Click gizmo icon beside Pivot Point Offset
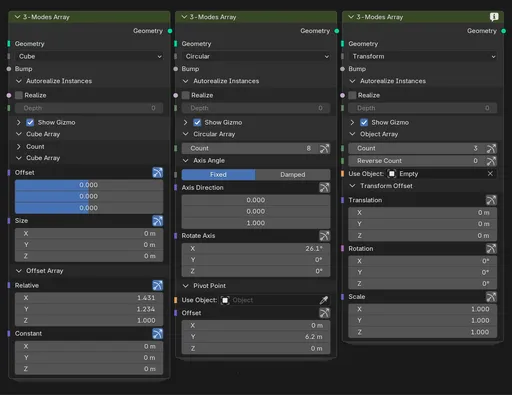 pos(324,313)
